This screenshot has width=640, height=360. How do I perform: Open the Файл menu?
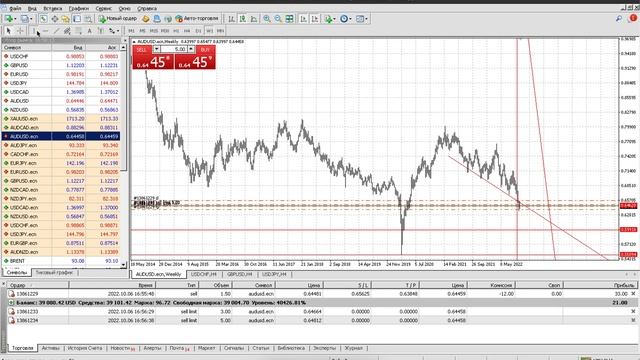(15, 8)
